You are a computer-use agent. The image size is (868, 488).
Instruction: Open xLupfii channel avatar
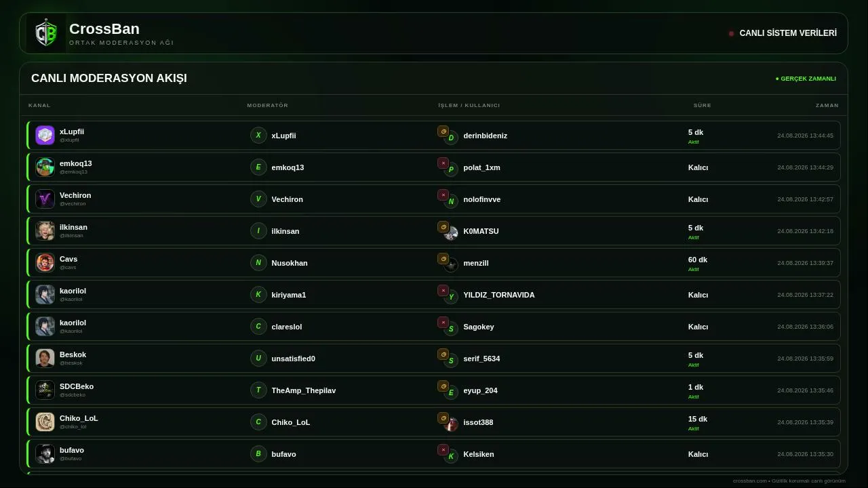coord(45,136)
